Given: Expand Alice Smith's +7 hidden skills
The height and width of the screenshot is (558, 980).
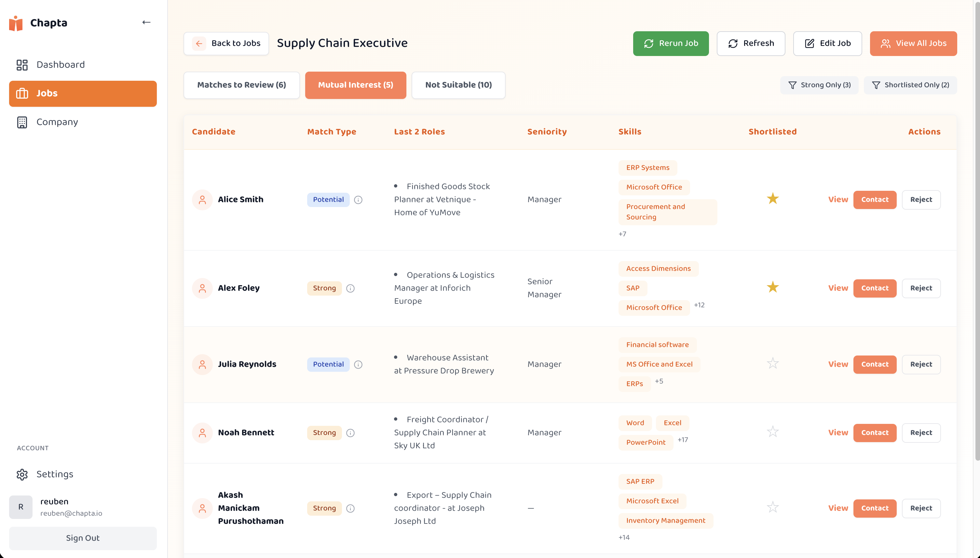Looking at the screenshot, I should pyautogui.click(x=622, y=233).
